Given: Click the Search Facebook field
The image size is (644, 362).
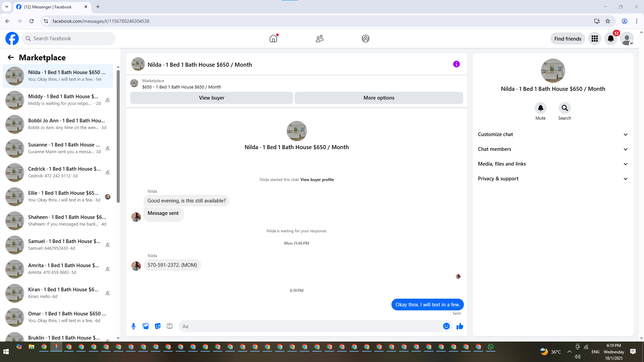Looking at the screenshot, I should [x=68, y=39].
